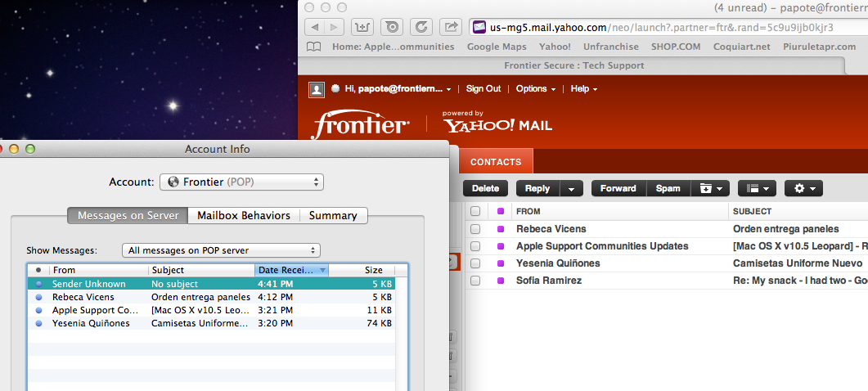Click the profile avatar icon in Yahoo Mail
Screen dimensions: 868x391
[x=317, y=89]
